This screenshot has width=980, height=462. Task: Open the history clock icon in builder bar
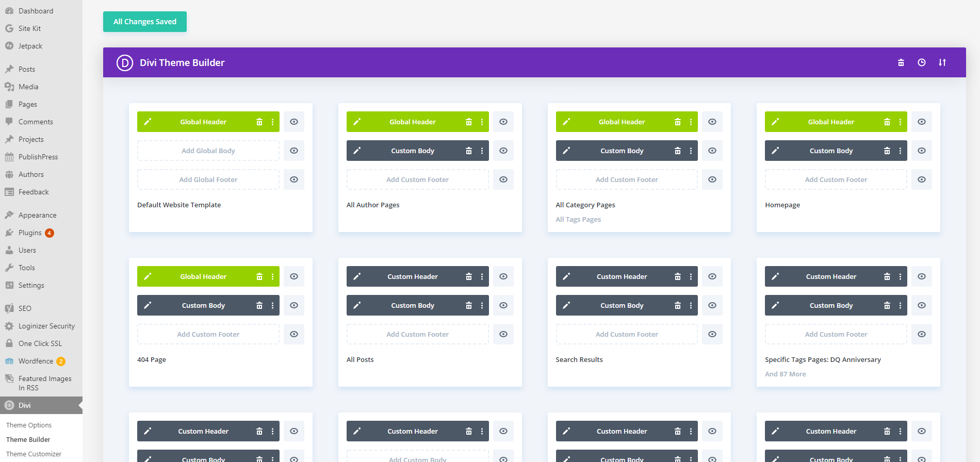(922, 62)
